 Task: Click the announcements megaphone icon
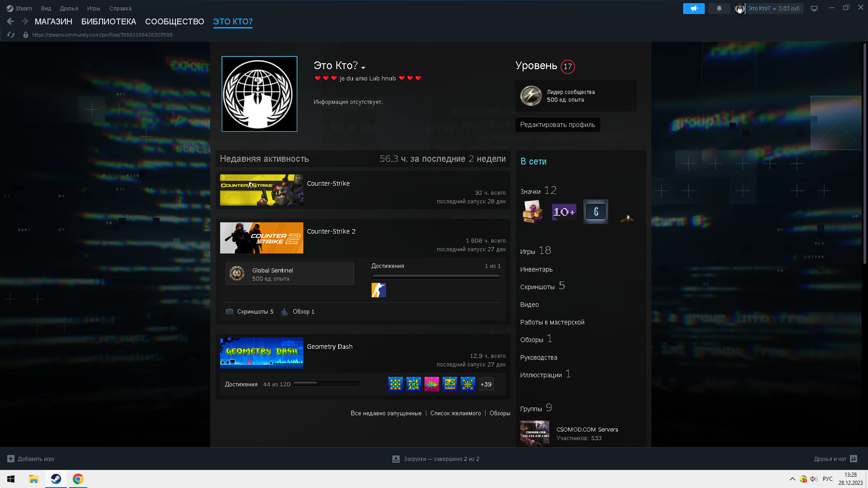[693, 9]
